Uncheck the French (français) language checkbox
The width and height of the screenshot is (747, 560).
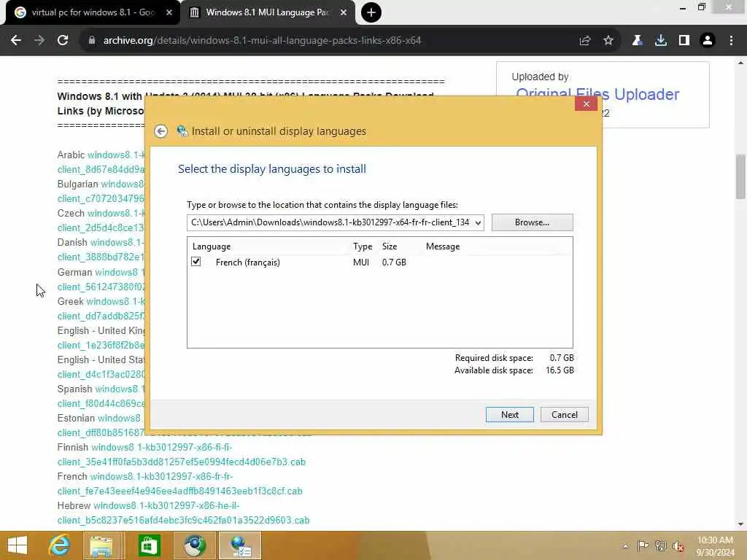tap(196, 262)
